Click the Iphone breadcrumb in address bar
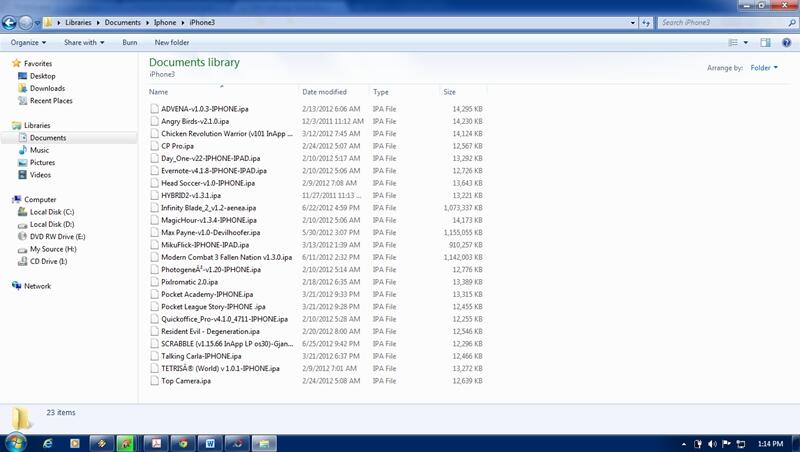 click(x=165, y=22)
